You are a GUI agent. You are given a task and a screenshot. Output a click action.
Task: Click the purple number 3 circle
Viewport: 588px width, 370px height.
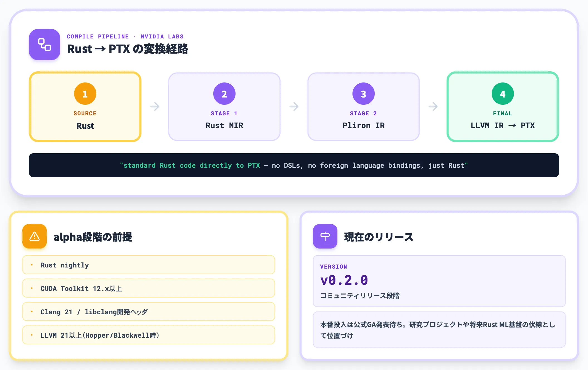coord(364,94)
